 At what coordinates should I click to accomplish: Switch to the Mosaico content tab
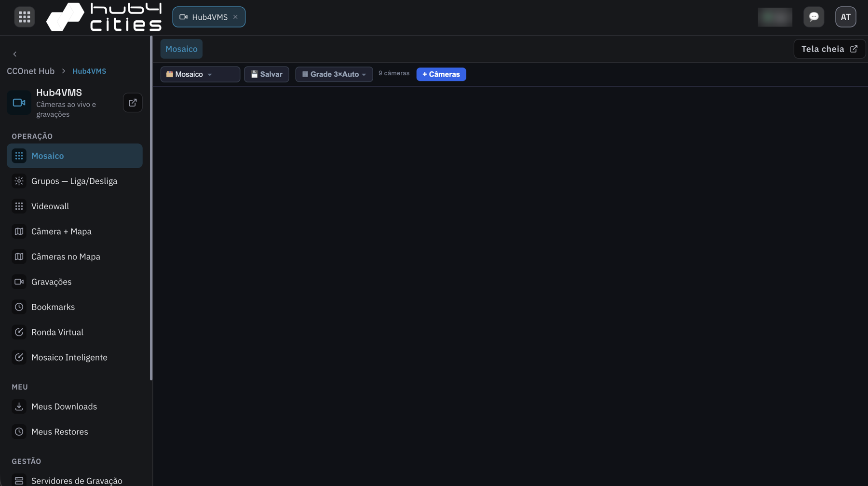click(x=181, y=49)
